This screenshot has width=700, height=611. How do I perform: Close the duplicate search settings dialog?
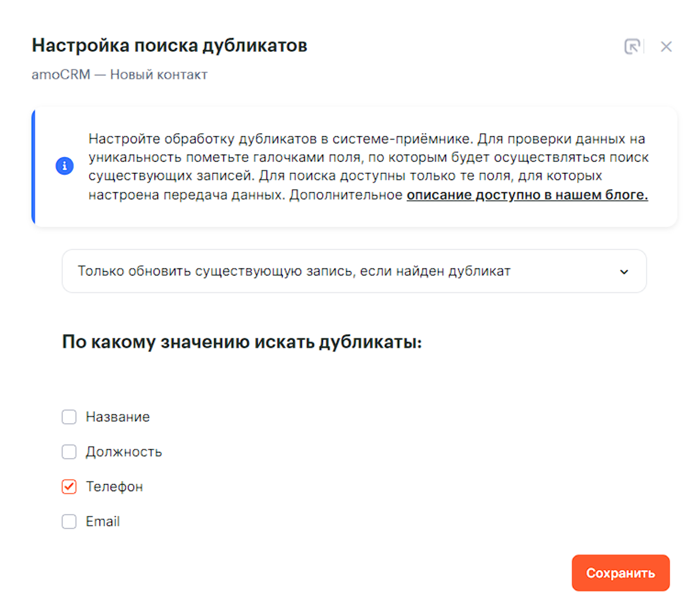pyautogui.click(x=666, y=47)
